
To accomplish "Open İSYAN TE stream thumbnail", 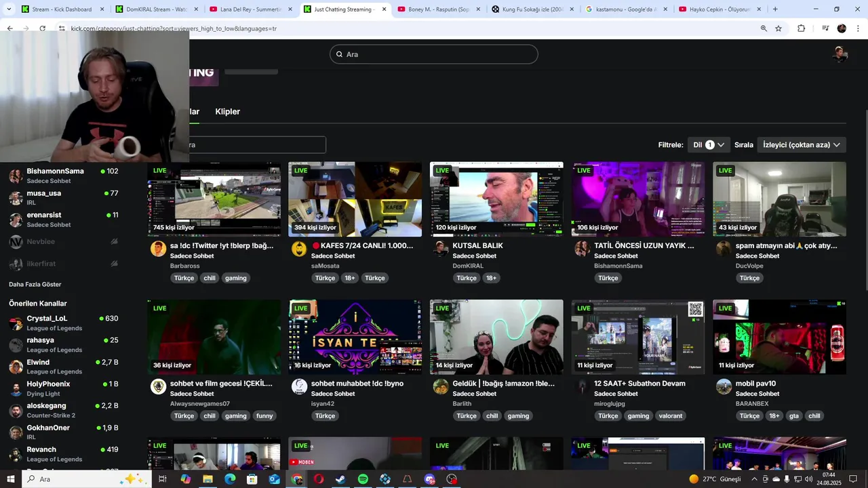I will click(355, 337).
